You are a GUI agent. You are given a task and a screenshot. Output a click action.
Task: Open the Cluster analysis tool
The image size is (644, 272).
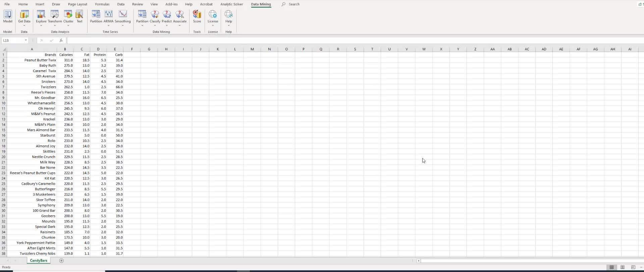pos(68,17)
